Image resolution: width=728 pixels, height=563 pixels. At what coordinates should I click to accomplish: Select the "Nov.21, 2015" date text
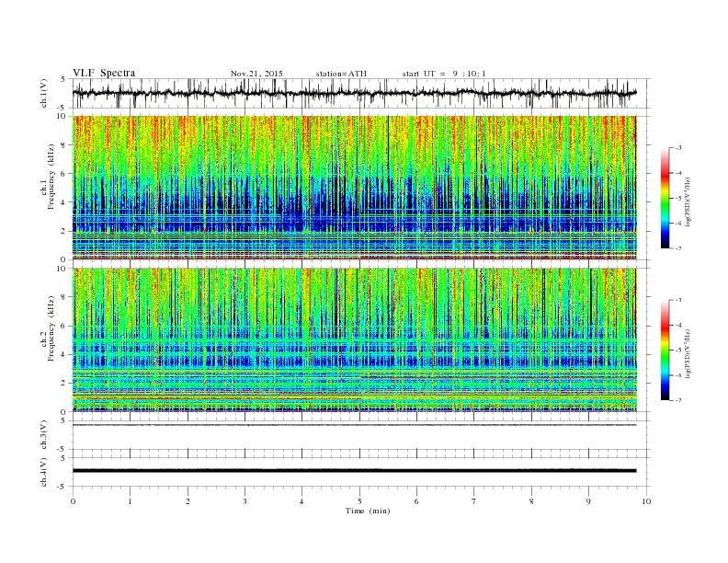[x=256, y=74]
